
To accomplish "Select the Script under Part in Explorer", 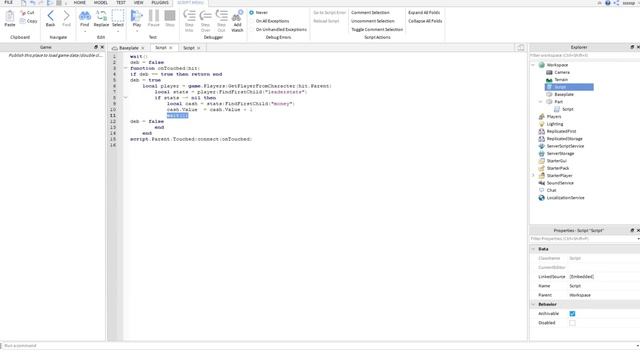I will [567, 109].
